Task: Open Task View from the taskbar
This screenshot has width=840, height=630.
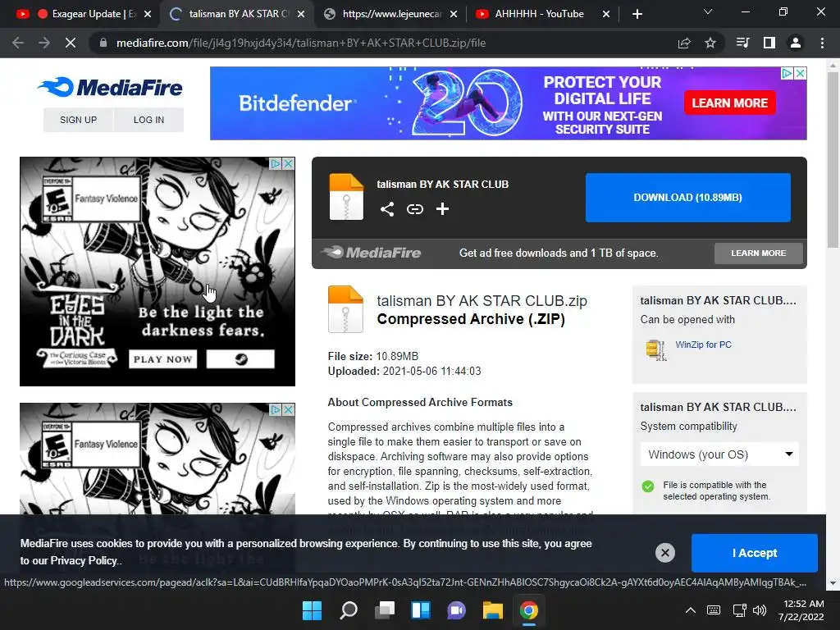Action: [384, 610]
